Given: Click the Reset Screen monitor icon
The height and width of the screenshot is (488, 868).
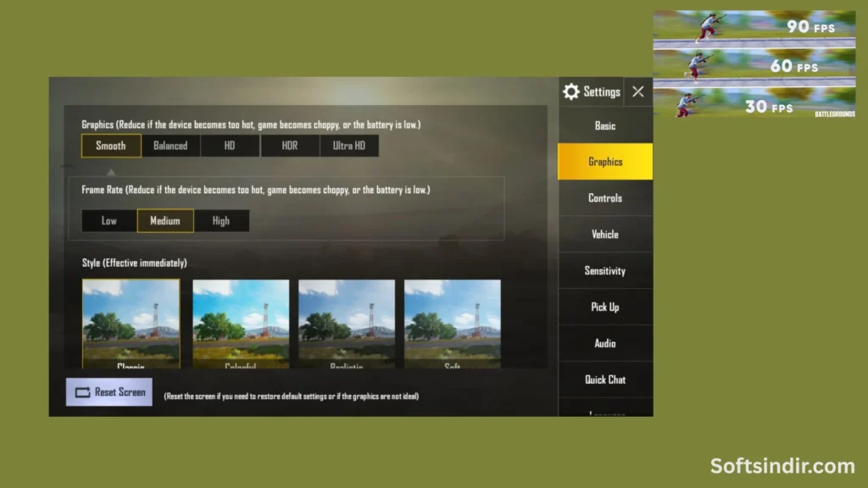Looking at the screenshot, I should 82,392.
